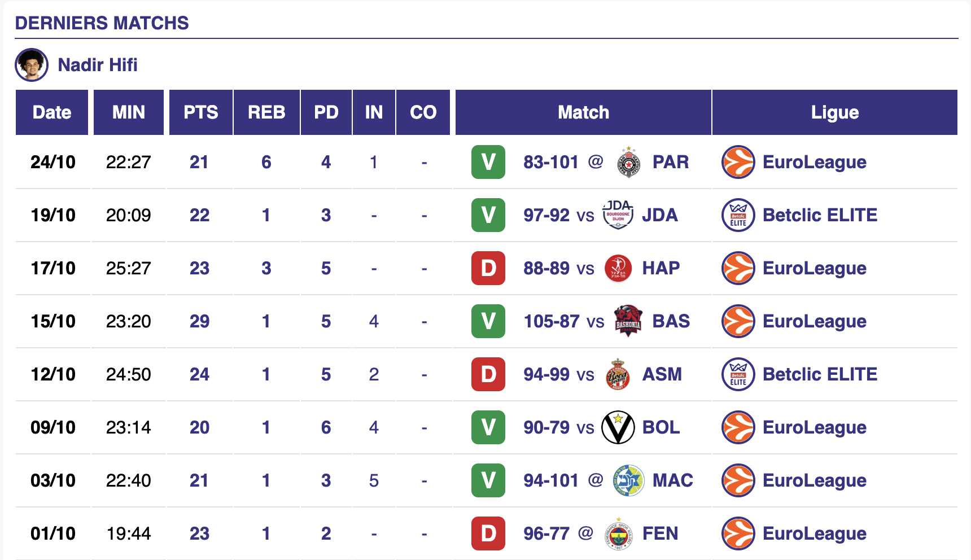Click the AS Monaco team logo
This screenshot has height=560, width=971.
tap(618, 374)
